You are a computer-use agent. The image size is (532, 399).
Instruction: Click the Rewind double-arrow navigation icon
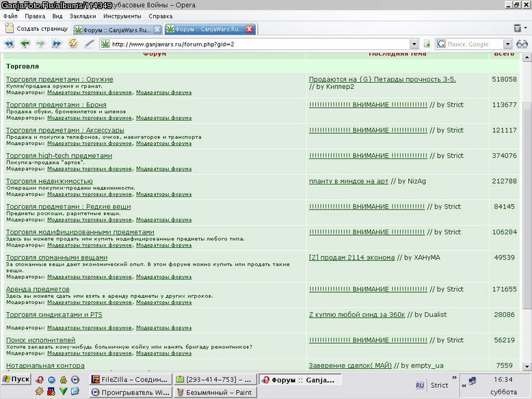tap(9, 44)
